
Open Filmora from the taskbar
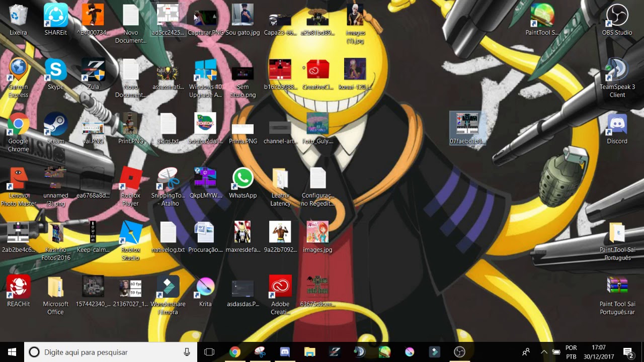(x=434, y=352)
